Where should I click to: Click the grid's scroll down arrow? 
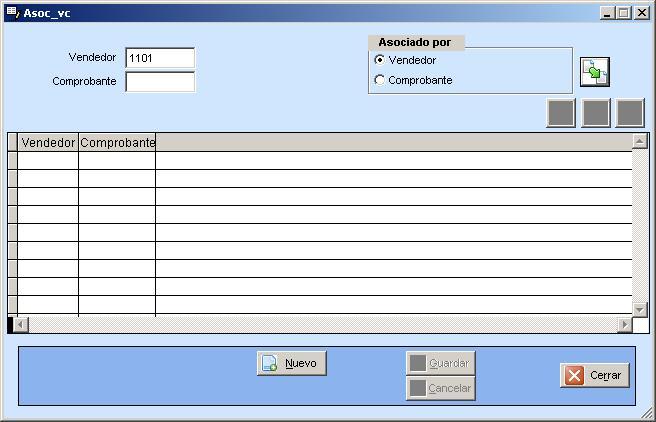[x=640, y=309]
